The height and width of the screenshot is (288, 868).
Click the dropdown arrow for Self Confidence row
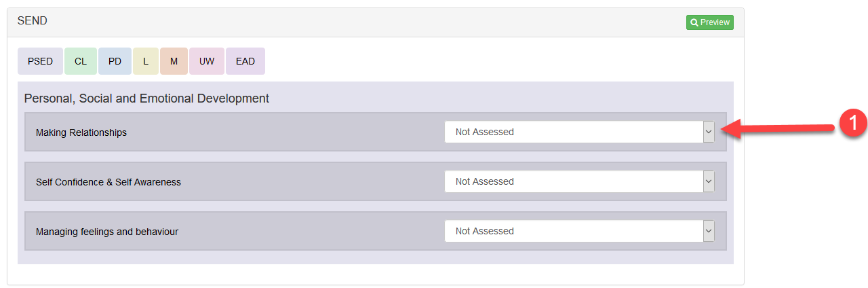point(709,181)
